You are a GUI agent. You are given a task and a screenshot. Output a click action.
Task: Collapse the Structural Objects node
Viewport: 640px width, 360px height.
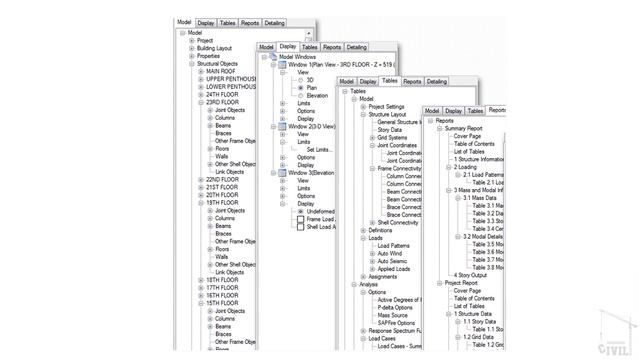coord(192,64)
